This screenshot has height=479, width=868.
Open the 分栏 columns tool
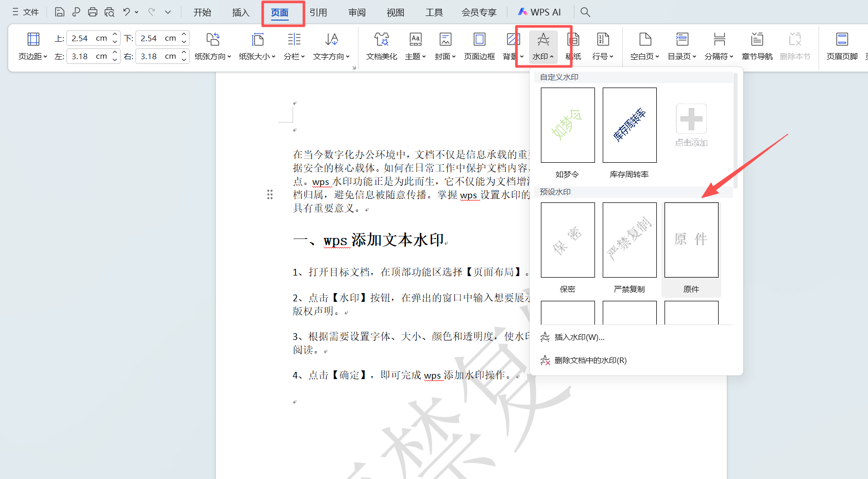pos(294,46)
